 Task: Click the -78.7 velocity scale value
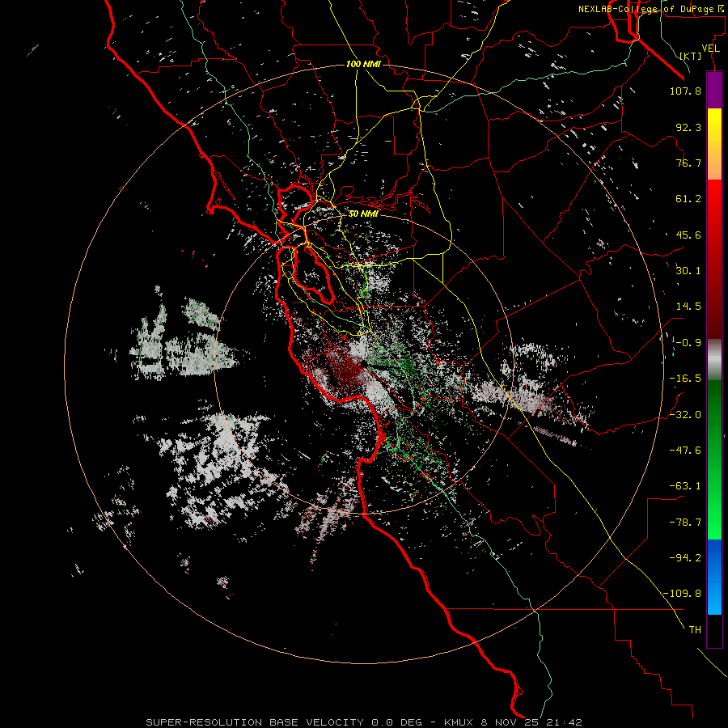pyautogui.click(x=685, y=523)
